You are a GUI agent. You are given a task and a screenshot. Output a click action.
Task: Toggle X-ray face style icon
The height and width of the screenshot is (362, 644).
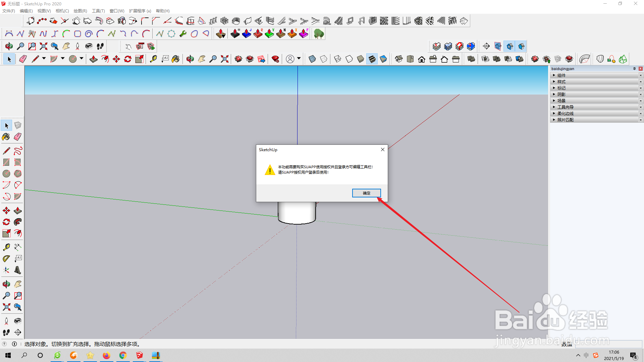coord(312,59)
